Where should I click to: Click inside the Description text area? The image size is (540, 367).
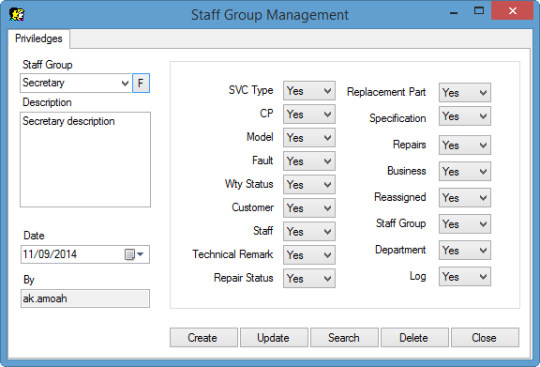(x=85, y=159)
